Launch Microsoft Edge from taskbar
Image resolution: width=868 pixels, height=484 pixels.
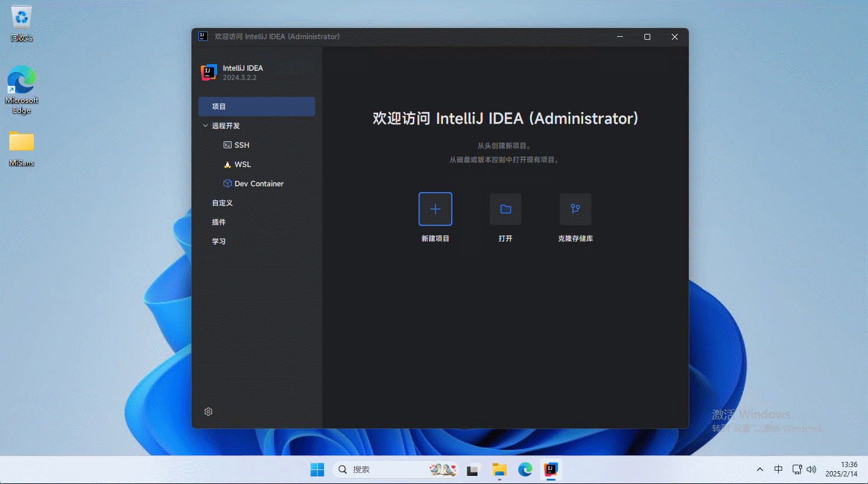click(525, 469)
